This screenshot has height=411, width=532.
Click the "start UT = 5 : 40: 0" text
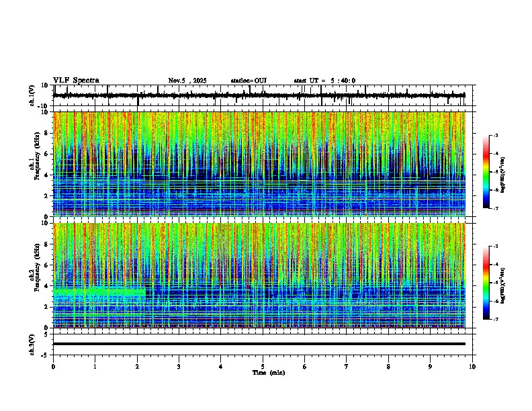tap(324, 81)
